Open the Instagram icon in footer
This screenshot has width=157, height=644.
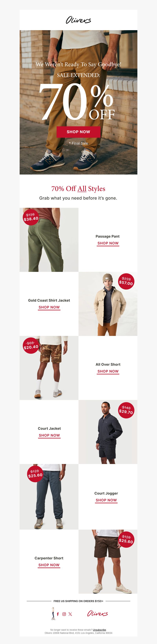point(64,614)
